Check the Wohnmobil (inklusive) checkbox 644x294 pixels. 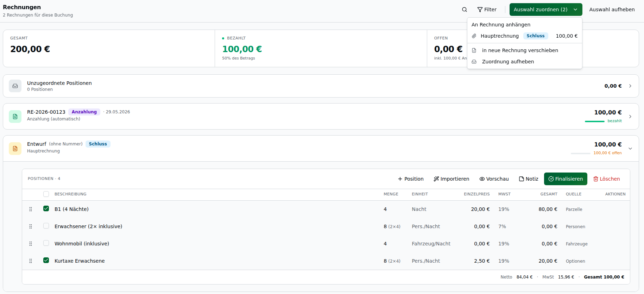pos(46,243)
